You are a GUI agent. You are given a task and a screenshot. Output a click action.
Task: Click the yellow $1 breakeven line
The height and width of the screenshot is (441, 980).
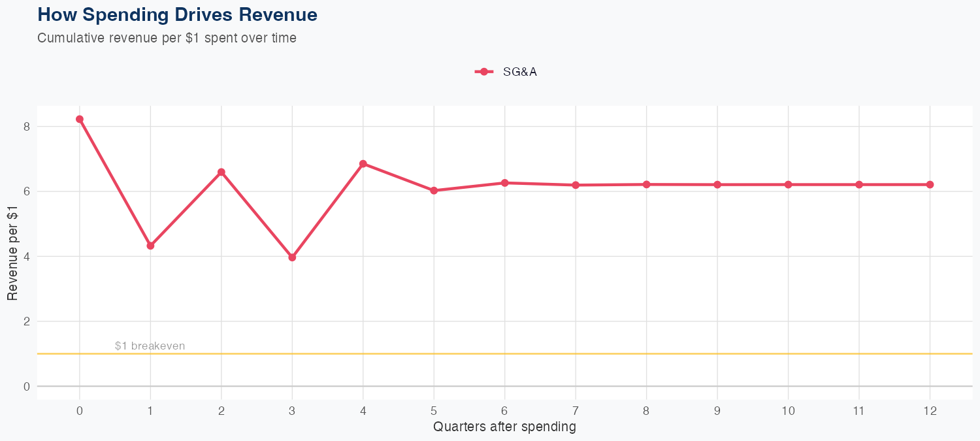(523, 353)
